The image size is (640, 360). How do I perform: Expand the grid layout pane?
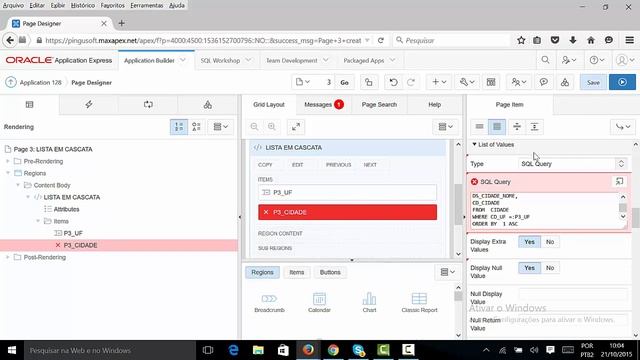pos(296,127)
